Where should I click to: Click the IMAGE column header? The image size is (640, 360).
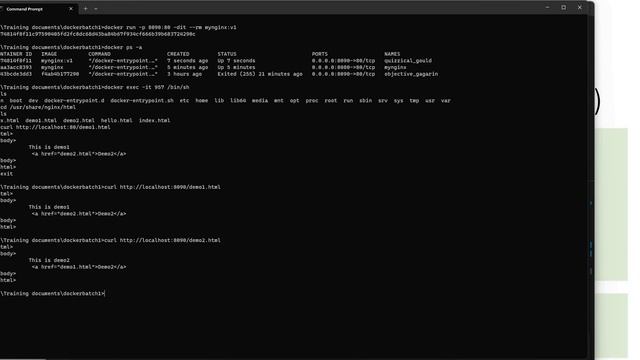tap(49, 54)
